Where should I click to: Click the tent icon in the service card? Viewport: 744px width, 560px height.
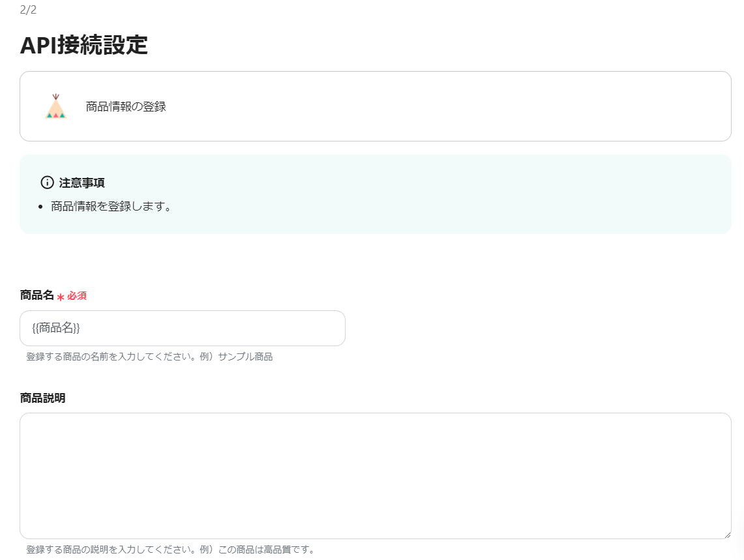[x=55, y=106]
